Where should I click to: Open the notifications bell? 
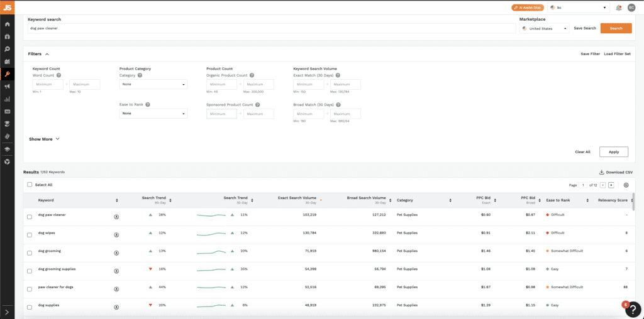click(619, 8)
